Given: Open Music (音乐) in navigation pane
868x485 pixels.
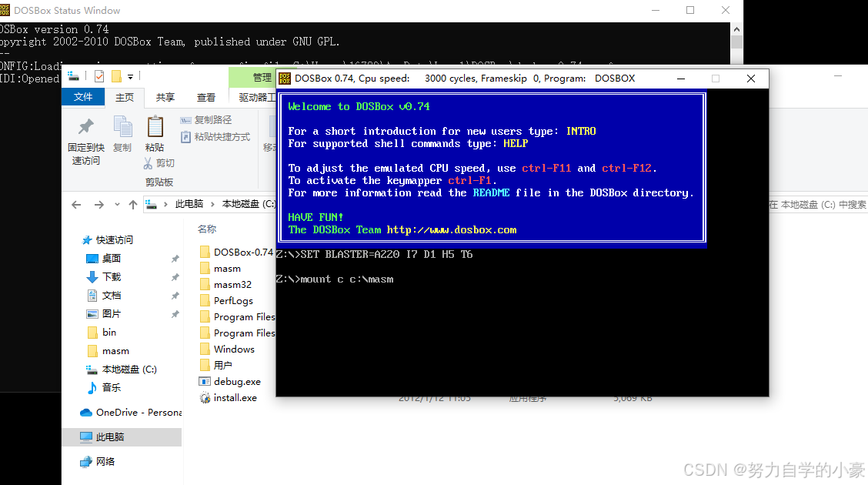Looking at the screenshot, I should [104, 387].
